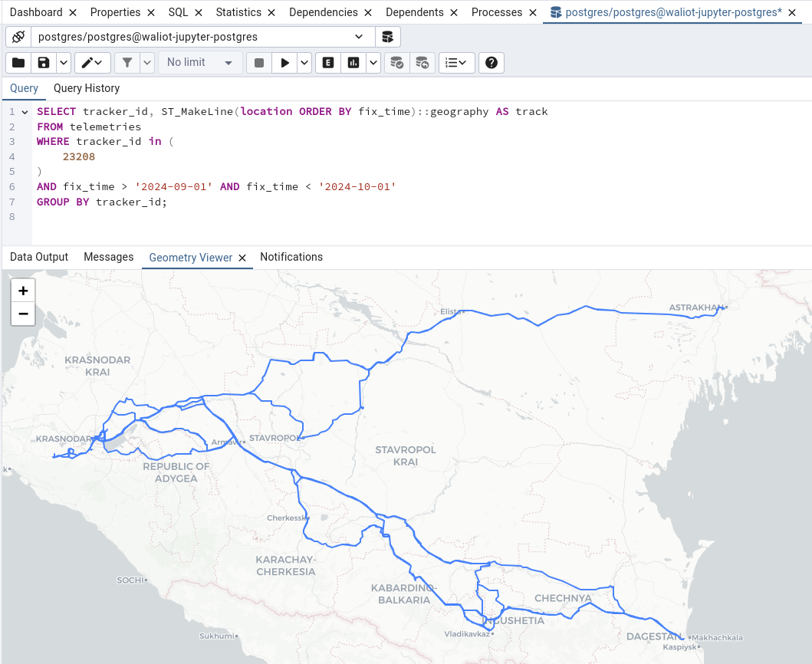Image resolution: width=812 pixels, height=664 pixels.
Task: Click the Elista city label
Action: click(x=449, y=311)
